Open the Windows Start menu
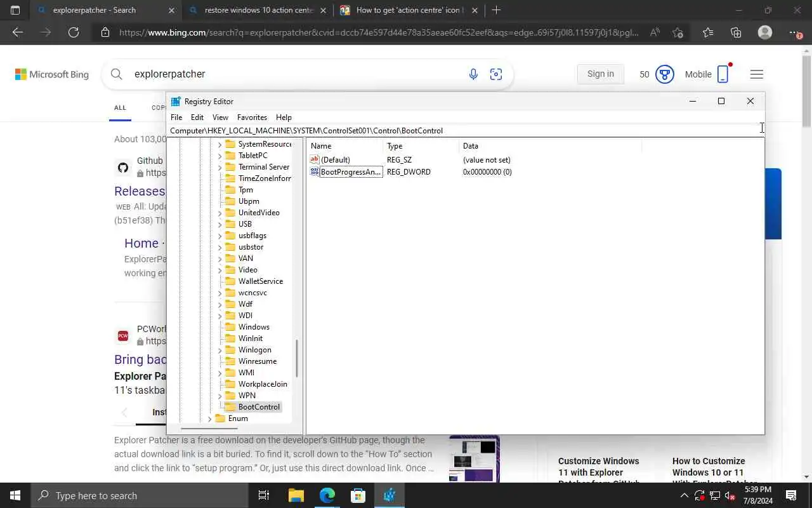This screenshot has width=812, height=508. [x=15, y=495]
